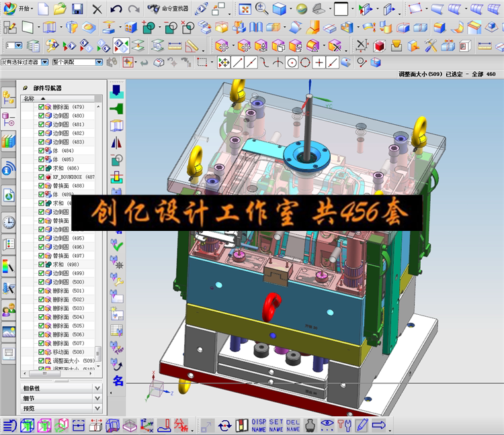
Task: Click the Measure distance ruler icon in third row
Action: pos(175,46)
